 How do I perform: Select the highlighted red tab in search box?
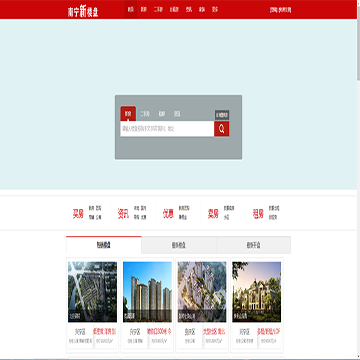(128, 114)
